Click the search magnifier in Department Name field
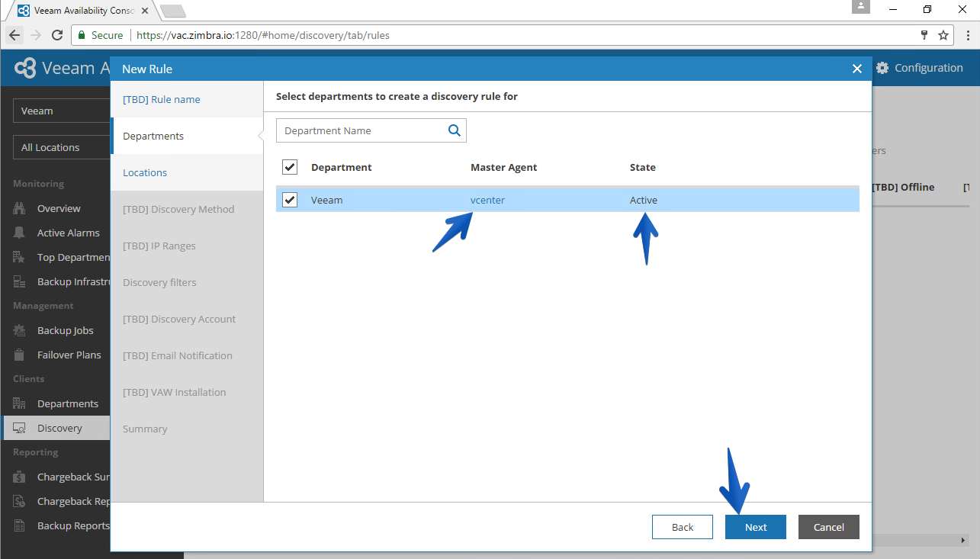The width and height of the screenshot is (980, 559). click(455, 130)
